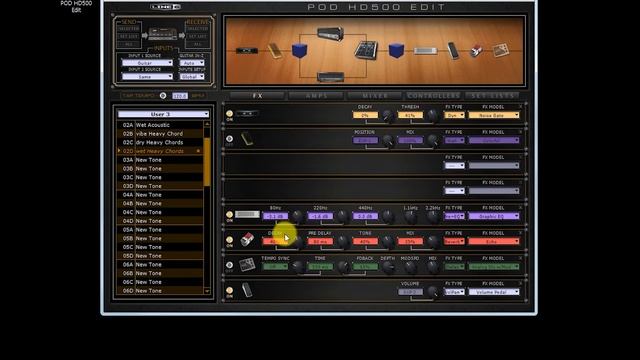Select the silver EQ rack in signal chain

tap(425, 51)
